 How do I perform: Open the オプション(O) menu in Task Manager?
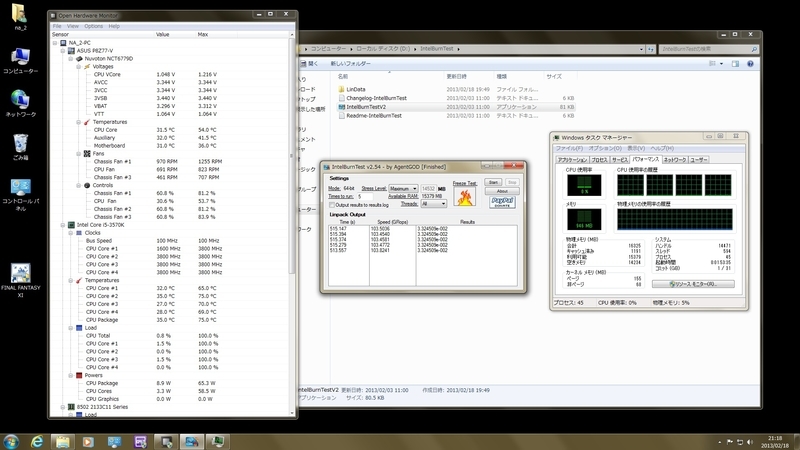(x=605, y=148)
